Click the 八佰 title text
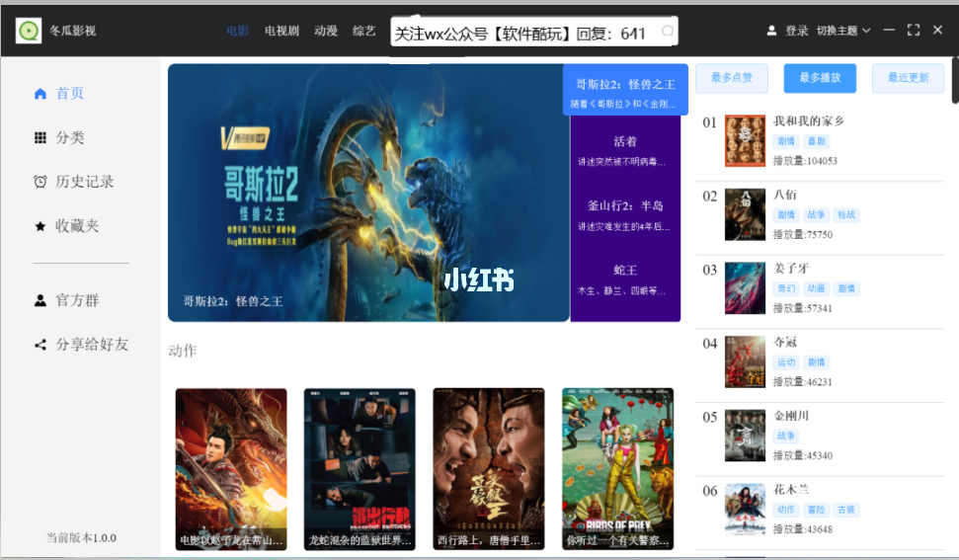Screen dimensions: 959x560 [x=785, y=195]
